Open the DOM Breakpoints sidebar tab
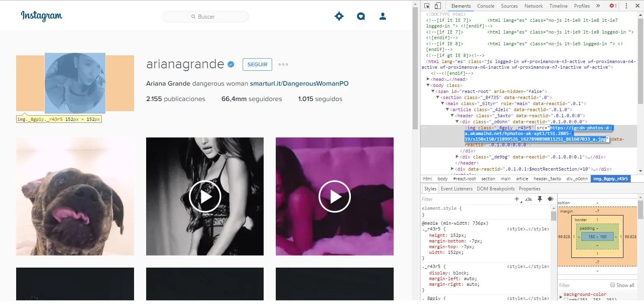 point(496,189)
